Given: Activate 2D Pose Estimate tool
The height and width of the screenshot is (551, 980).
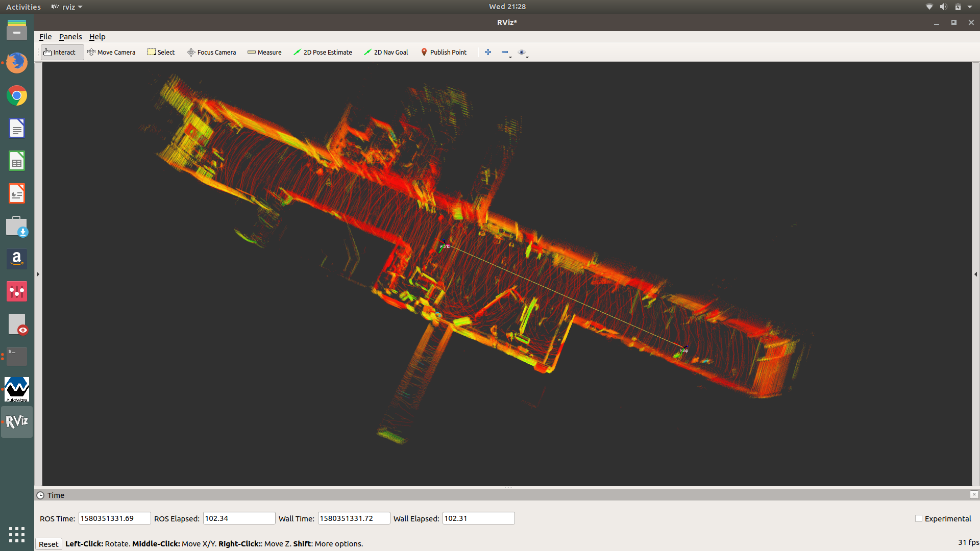Looking at the screenshot, I should [x=323, y=52].
